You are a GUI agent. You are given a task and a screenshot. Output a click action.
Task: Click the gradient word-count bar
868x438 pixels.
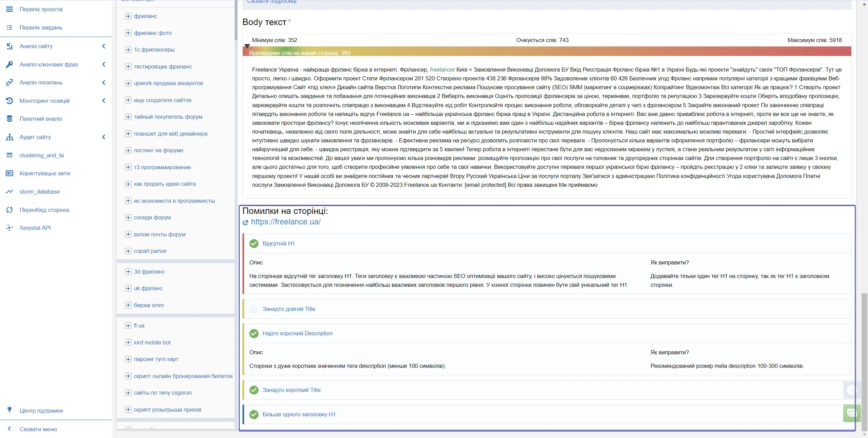[x=547, y=52]
